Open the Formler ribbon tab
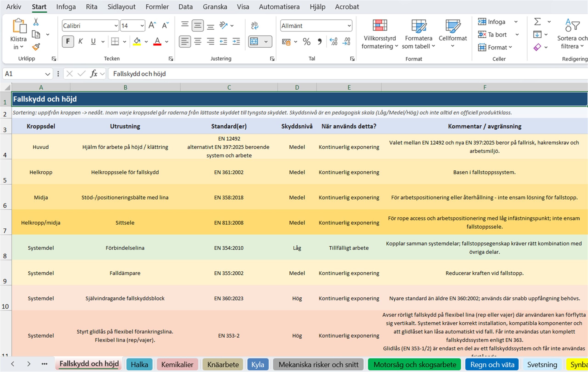Image resolution: width=588 pixels, height=372 pixels. click(x=157, y=7)
